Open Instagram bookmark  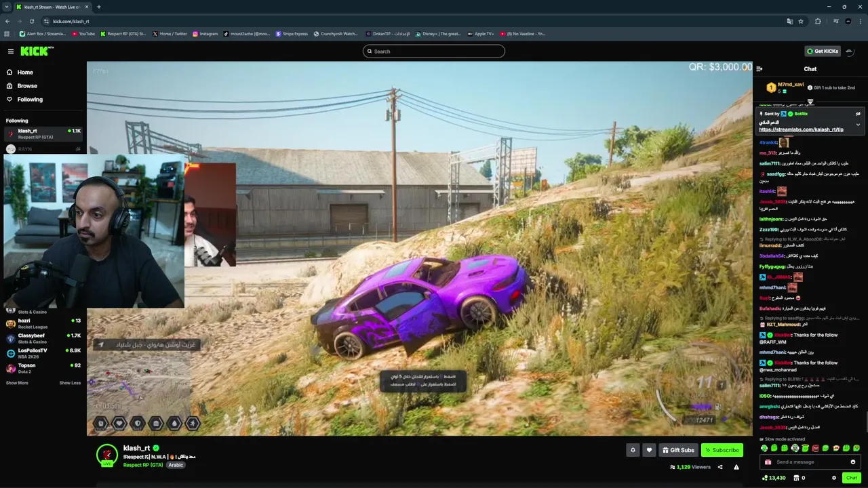[205, 33]
